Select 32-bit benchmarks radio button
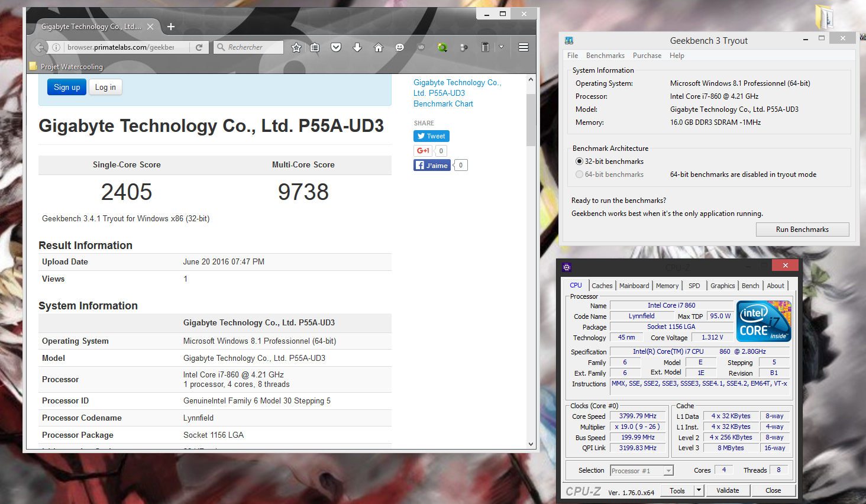Screen dimensions: 866x504 579,161
